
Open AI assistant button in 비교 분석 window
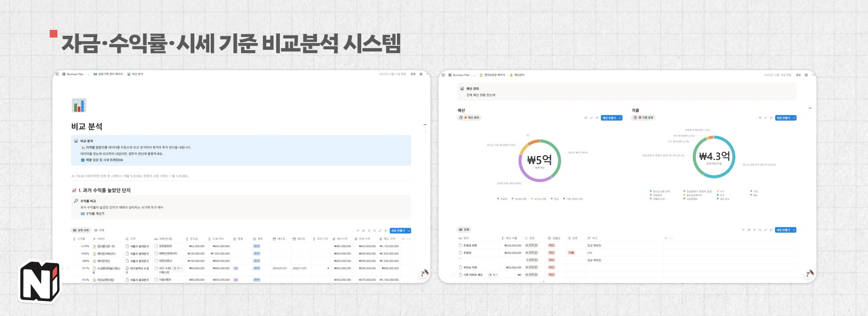pyautogui.click(x=425, y=273)
